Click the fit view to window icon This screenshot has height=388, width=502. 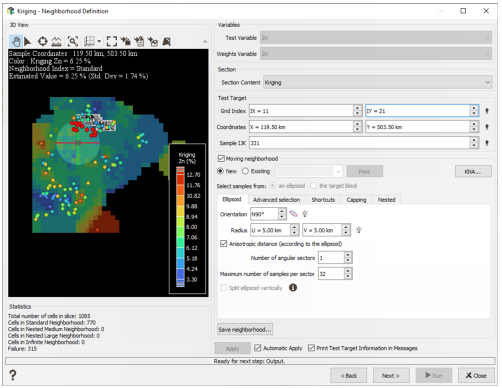click(x=112, y=41)
